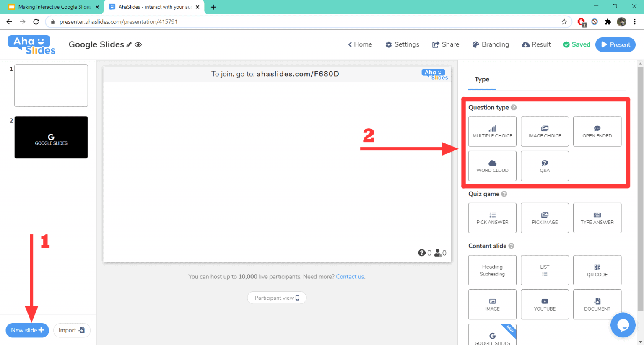Switch to the Type tab
This screenshot has width=644, height=345.
tap(482, 79)
